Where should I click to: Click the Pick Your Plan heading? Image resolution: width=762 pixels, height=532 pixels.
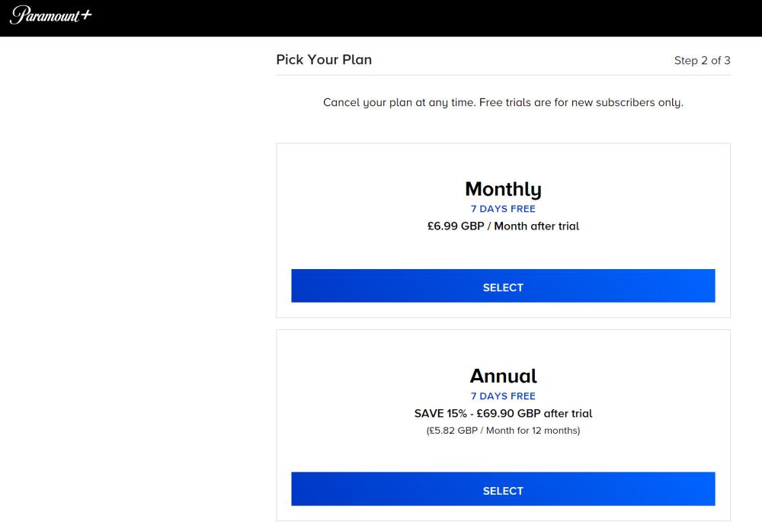point(324,59)
